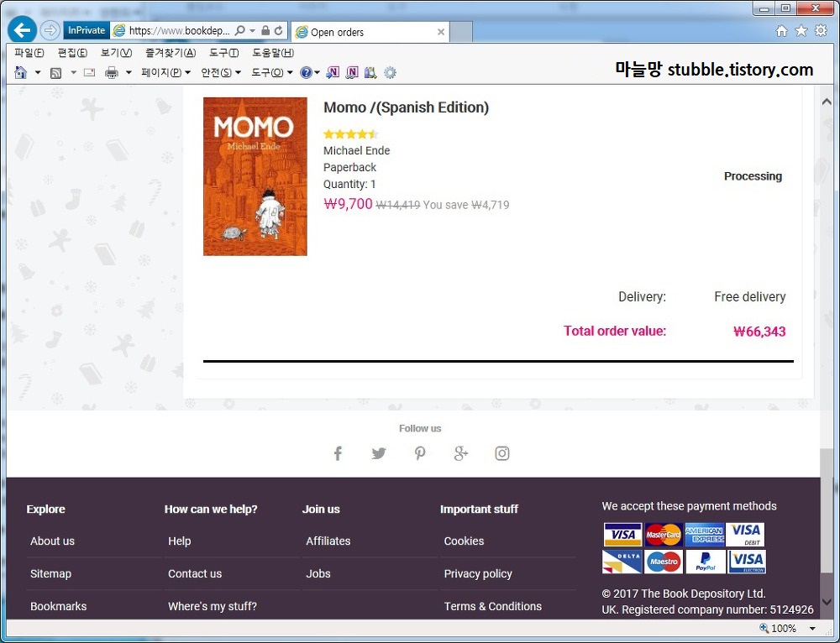Open Book Depository Facebook page icon
The height and width of the screenshot is (643, 840).
(338, 453)
